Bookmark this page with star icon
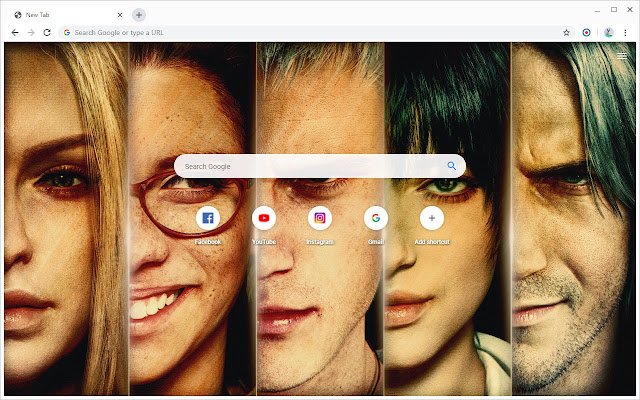 [x=566, y=33]
